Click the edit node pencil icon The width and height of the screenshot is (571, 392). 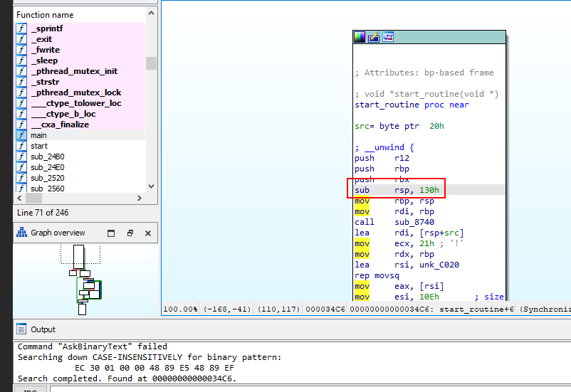coord(374,37)
